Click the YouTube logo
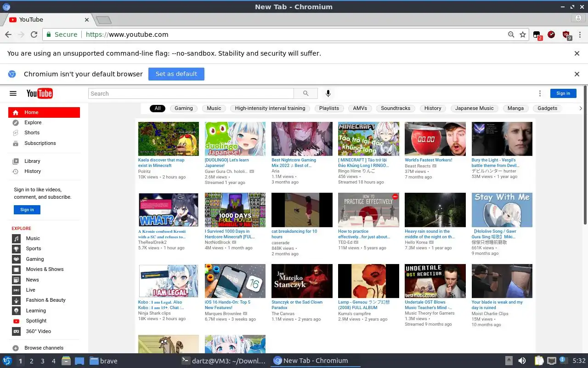588x368 pixels. pyautogui.click(x=40, y=93)
